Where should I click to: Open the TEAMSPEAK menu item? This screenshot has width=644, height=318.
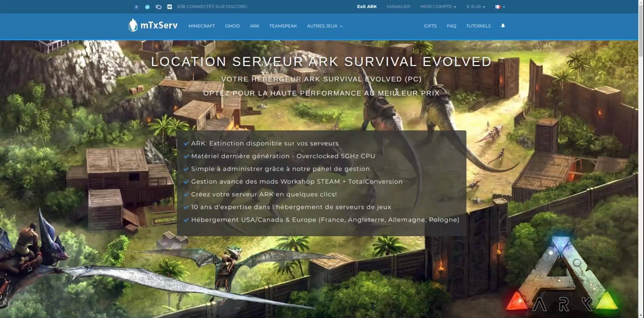pos(283,26)
